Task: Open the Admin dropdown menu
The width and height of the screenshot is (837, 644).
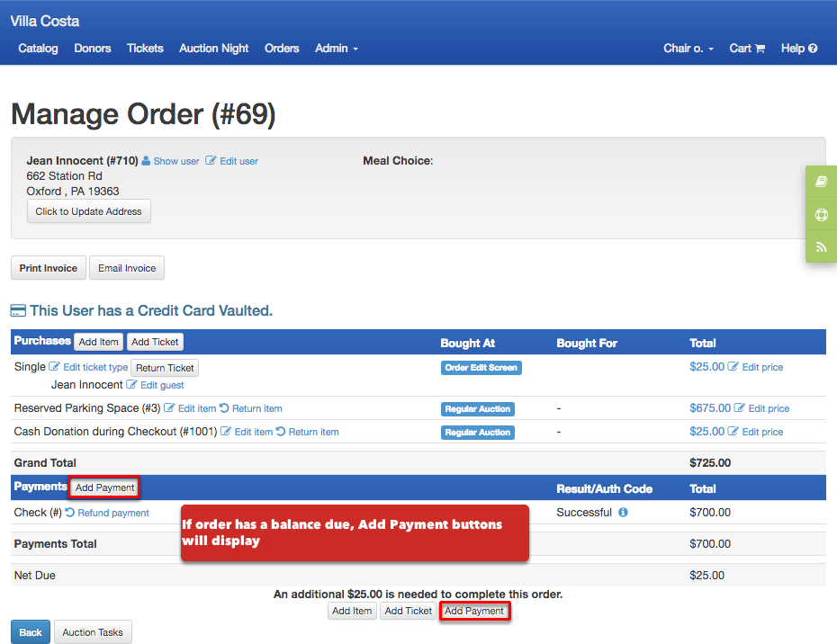Action: [x=337, y=49]
